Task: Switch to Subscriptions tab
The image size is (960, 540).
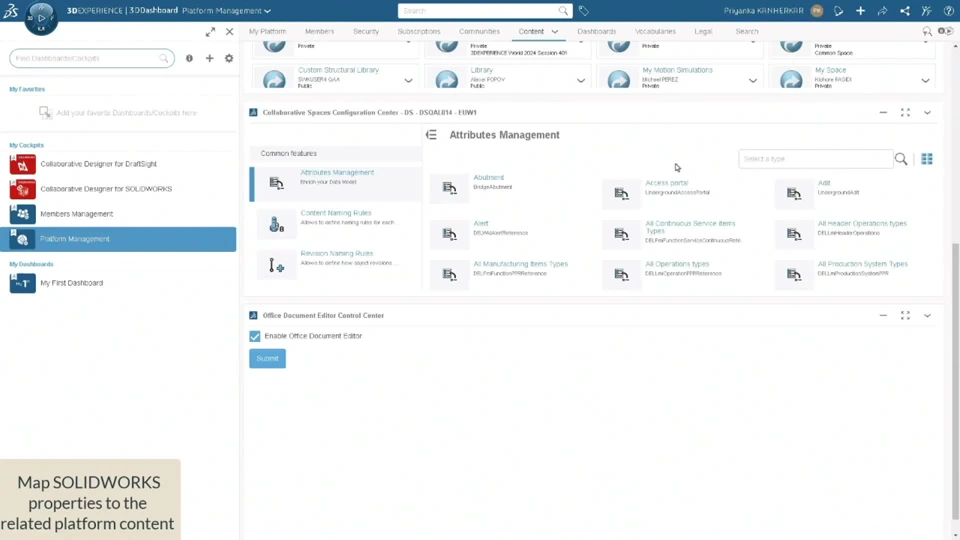Action: click(x=419, y=31)
